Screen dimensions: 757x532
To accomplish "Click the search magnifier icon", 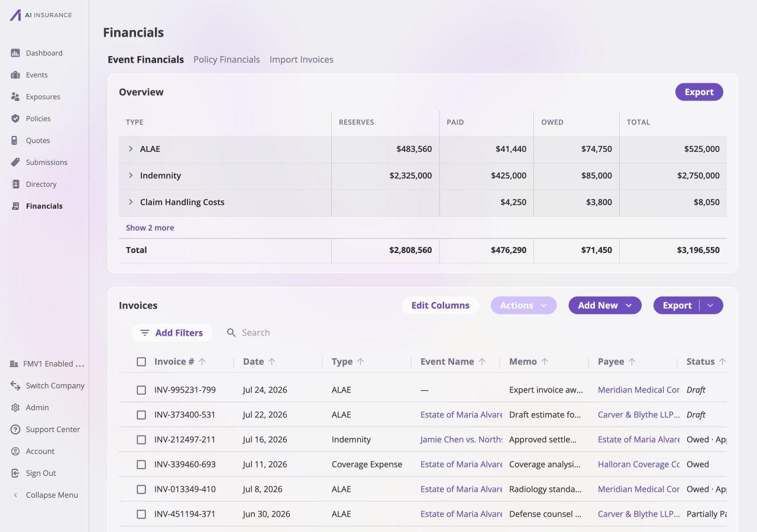I will click(231, 333).
